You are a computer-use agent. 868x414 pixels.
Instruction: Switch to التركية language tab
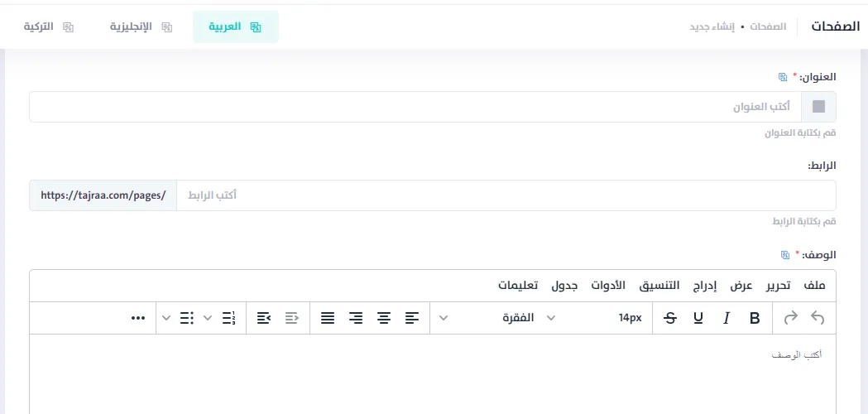[x=49, y=26]
